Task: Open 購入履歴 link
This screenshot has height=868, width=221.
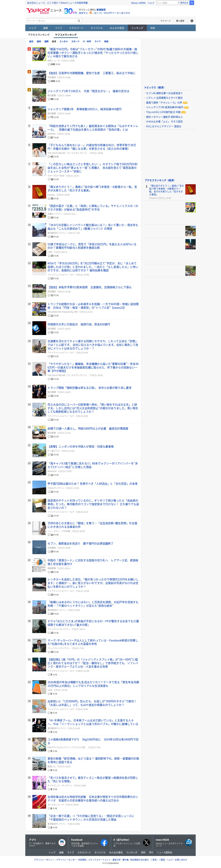Action: coord(180,21)
